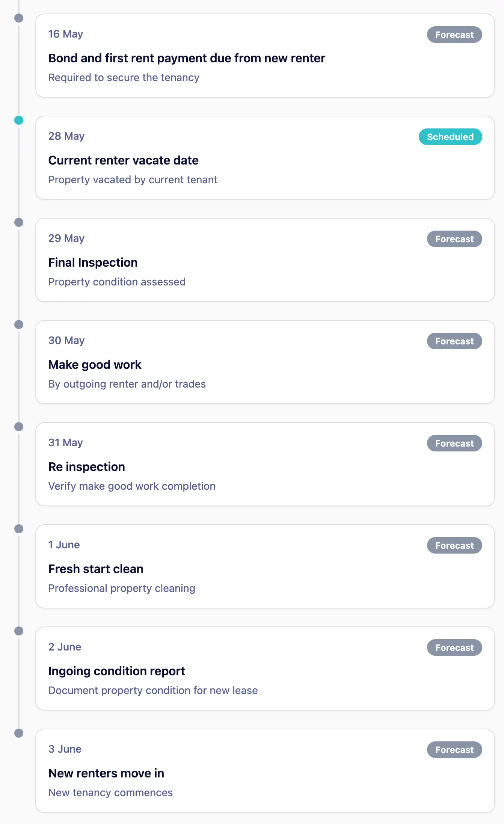Click the timeline dot next to 30 May
The height and width of the screenshot is (824, 504).
pos(19,324)
